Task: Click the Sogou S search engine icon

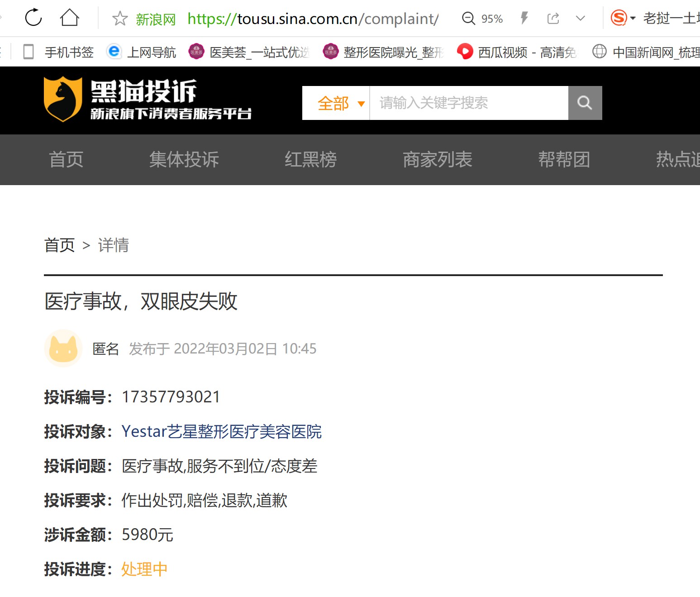Action: tap(619, 18)
